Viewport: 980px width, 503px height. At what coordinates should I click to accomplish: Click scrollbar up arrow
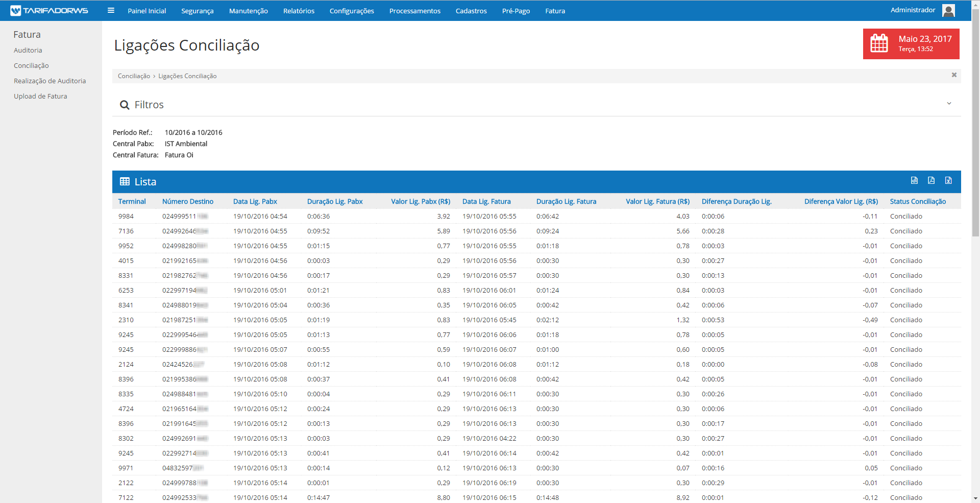coord(975,4)
